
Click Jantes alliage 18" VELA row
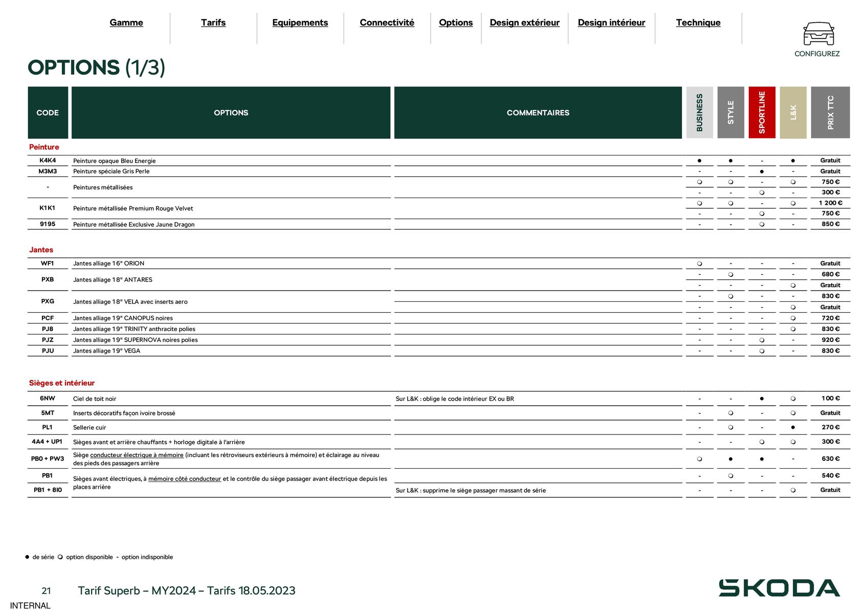[x=130, y=302]
